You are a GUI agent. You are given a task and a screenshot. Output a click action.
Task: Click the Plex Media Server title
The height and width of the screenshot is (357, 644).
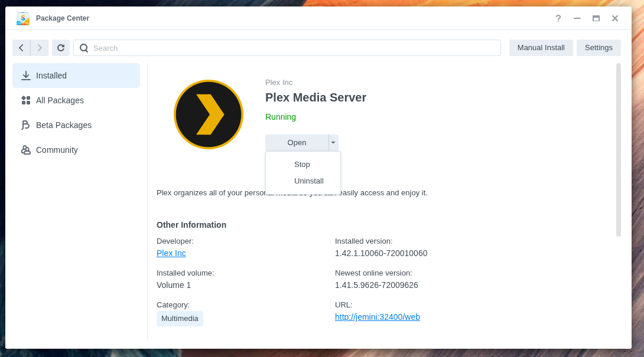[x=316, y=98]
